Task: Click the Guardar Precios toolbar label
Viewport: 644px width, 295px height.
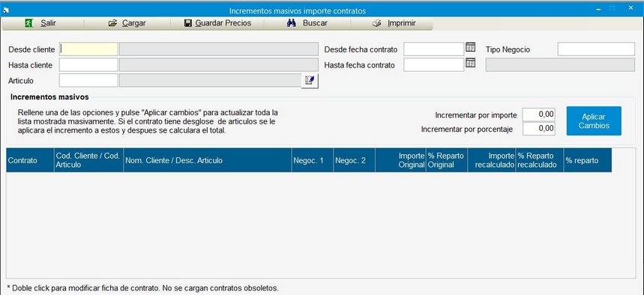Action: click(x=223, y=23)
